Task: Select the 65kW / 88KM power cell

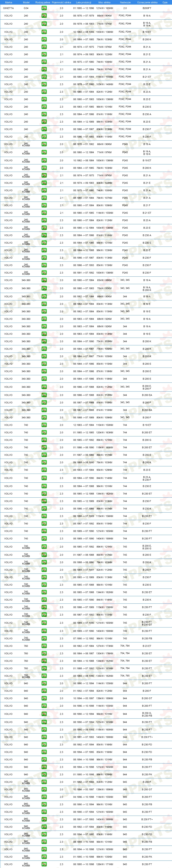Action: pos(104,280)
